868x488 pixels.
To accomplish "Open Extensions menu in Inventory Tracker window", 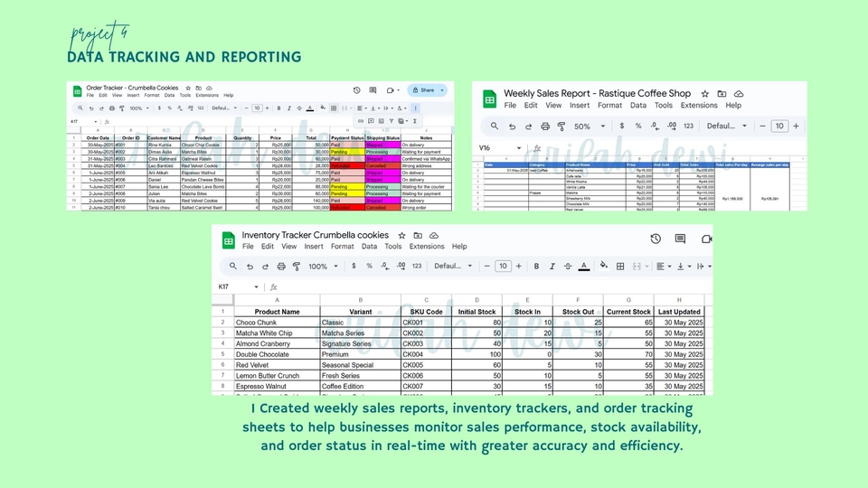I will pos(426,246).
